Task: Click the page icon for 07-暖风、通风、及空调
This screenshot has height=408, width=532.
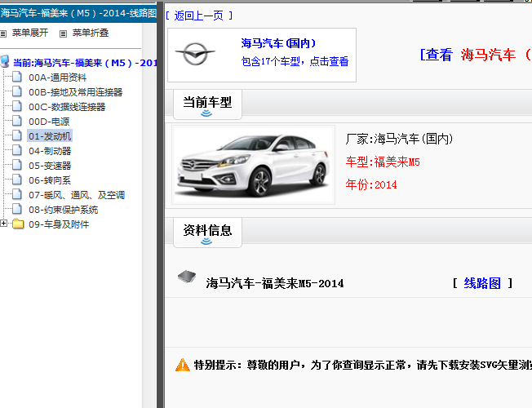Action: click(17, 194)
